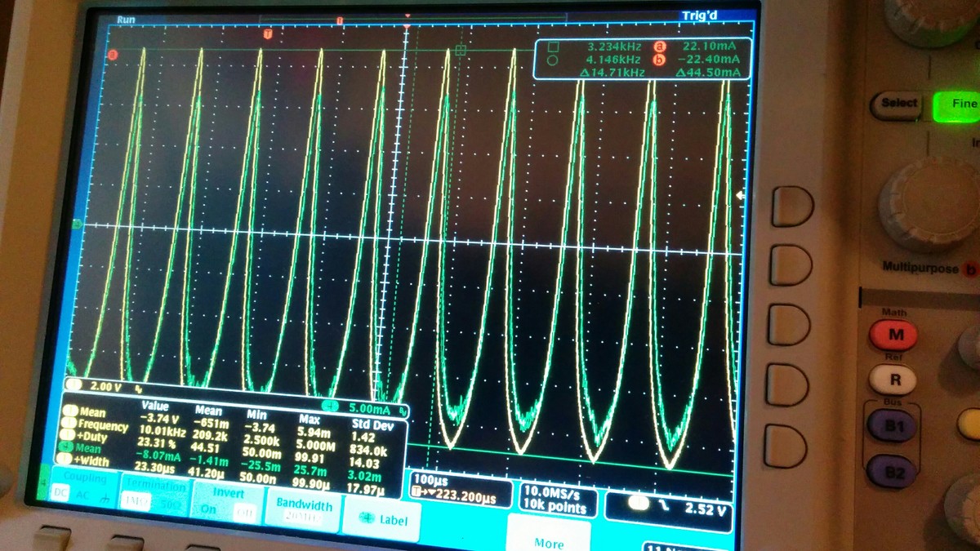Push the white R Ref button
This screenshot has width=980, height=551.
[x=892, y=380]
